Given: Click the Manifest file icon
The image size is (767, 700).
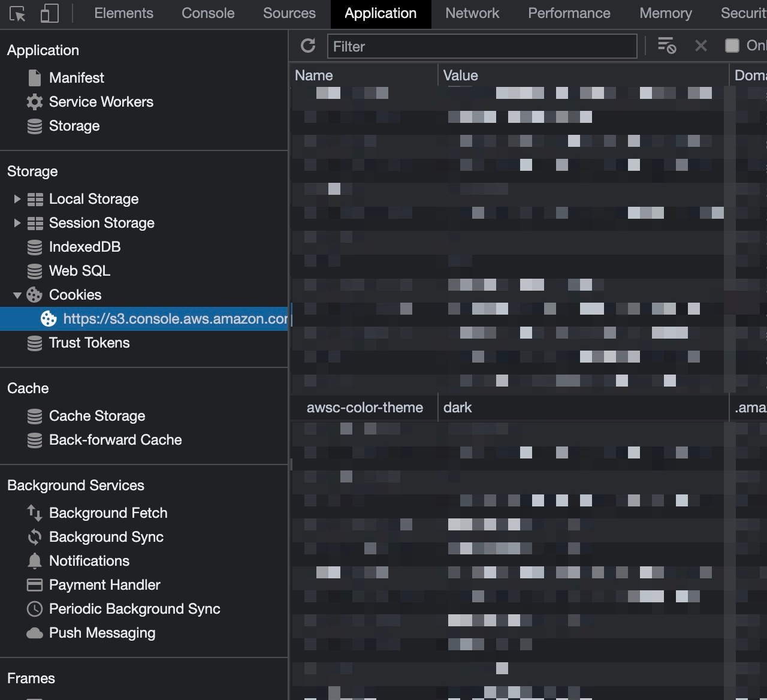Looking at the screenshot, I should pos(35,78).
